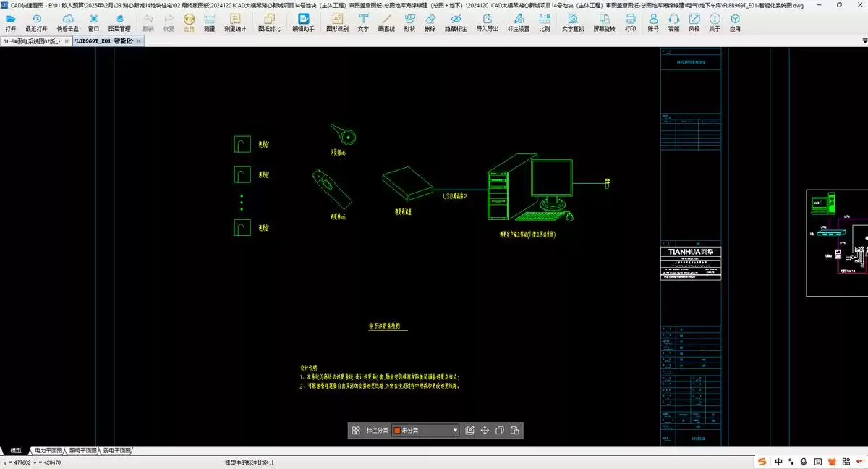Select the 文字 text tool

click(363, 22)
